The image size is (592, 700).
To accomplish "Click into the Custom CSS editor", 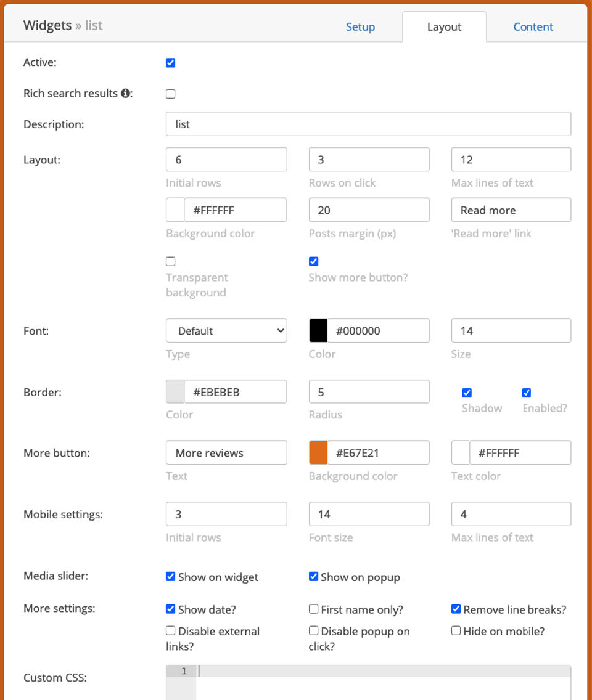I will (382, 685).
